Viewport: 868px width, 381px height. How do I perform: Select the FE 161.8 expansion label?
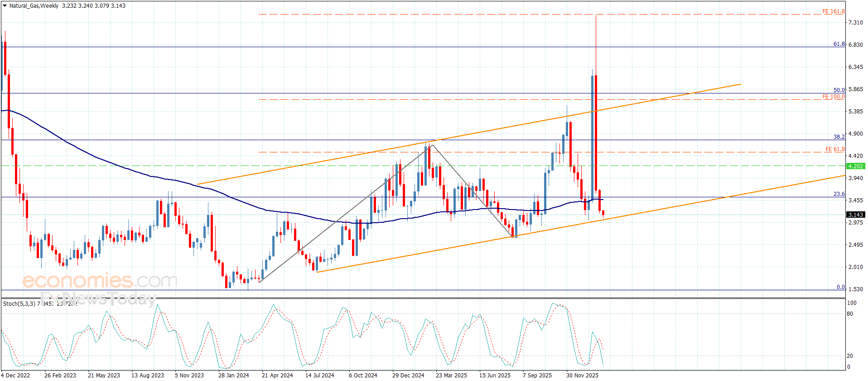click(834, 11)
